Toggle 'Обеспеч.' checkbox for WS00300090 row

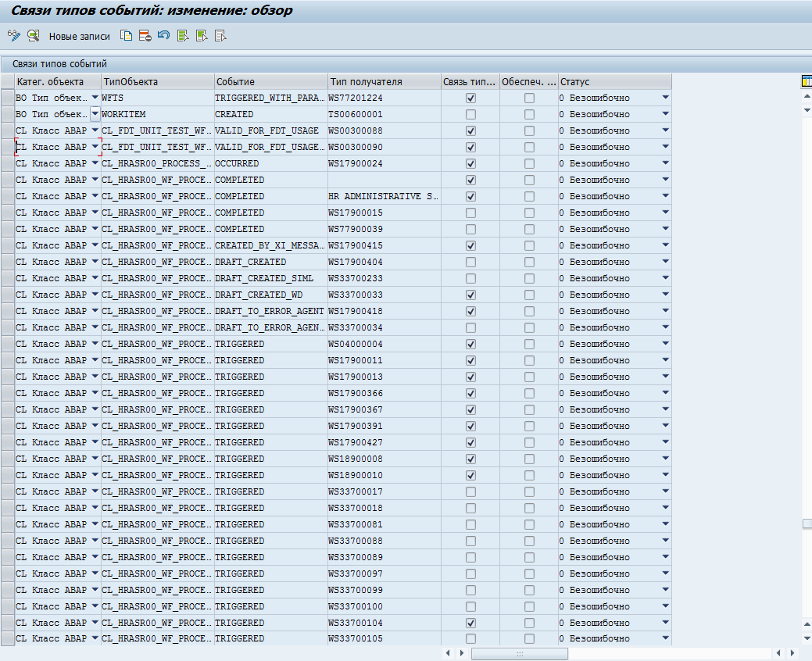(x=529, y=147)
